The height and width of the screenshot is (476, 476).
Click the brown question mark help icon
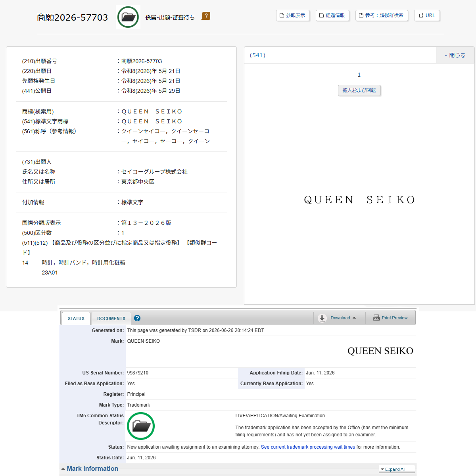206,16
